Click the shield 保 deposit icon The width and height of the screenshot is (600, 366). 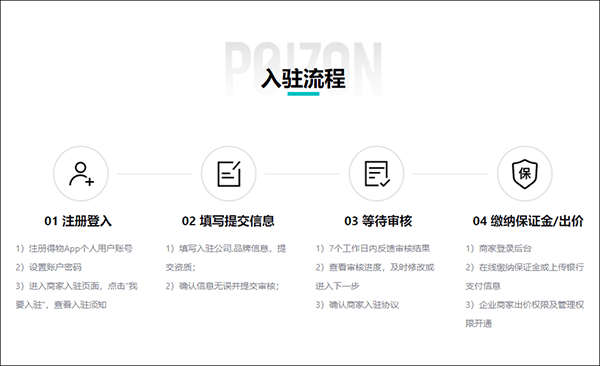(525, 173)
